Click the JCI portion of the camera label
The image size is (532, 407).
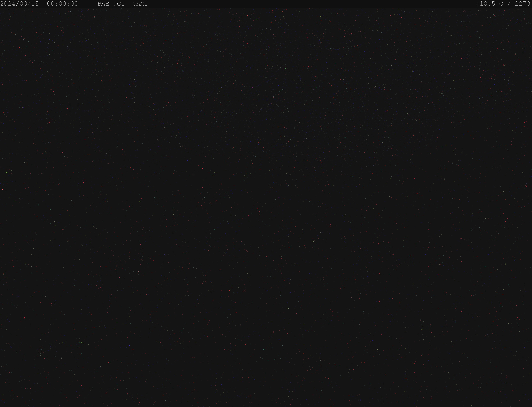coord(119,4)
